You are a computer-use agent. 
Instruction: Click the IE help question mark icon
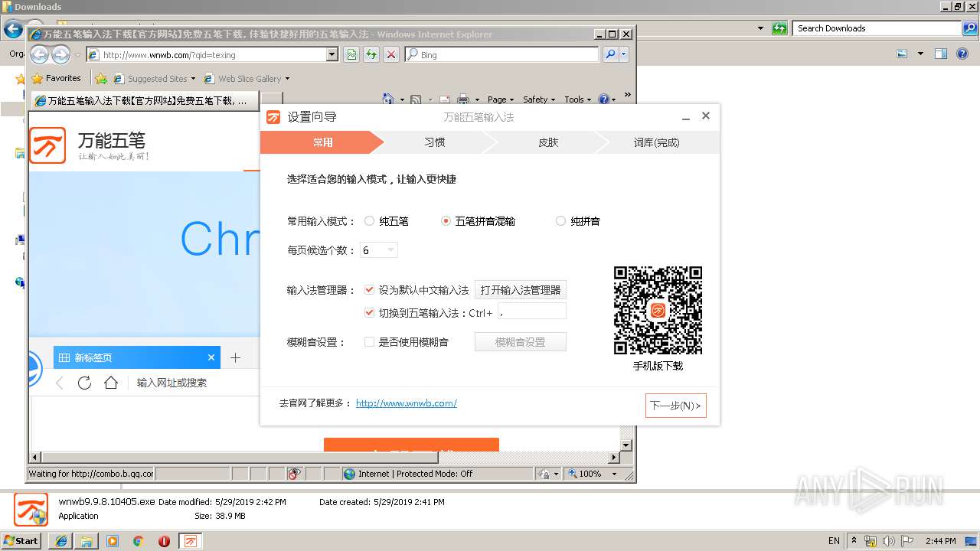click(x=603, y=99)
